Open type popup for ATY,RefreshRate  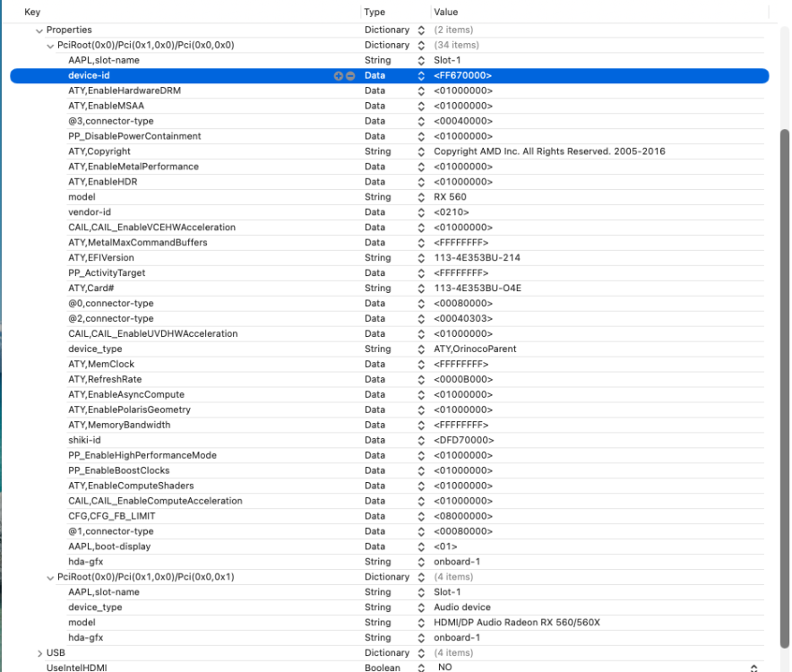421,379
